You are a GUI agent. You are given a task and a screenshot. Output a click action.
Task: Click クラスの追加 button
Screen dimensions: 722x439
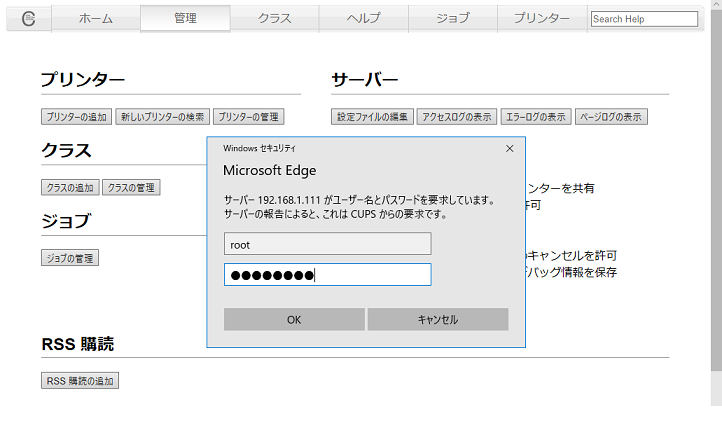coord(70,187)
